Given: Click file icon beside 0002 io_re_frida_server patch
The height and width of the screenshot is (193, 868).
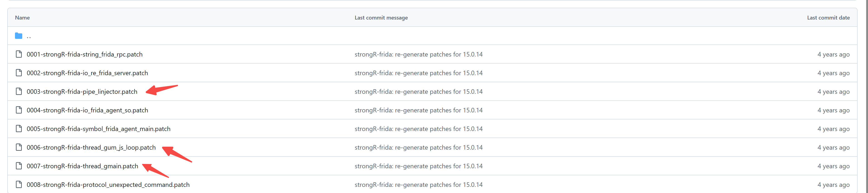Looking at the screenshot, I should coord(19,73).
